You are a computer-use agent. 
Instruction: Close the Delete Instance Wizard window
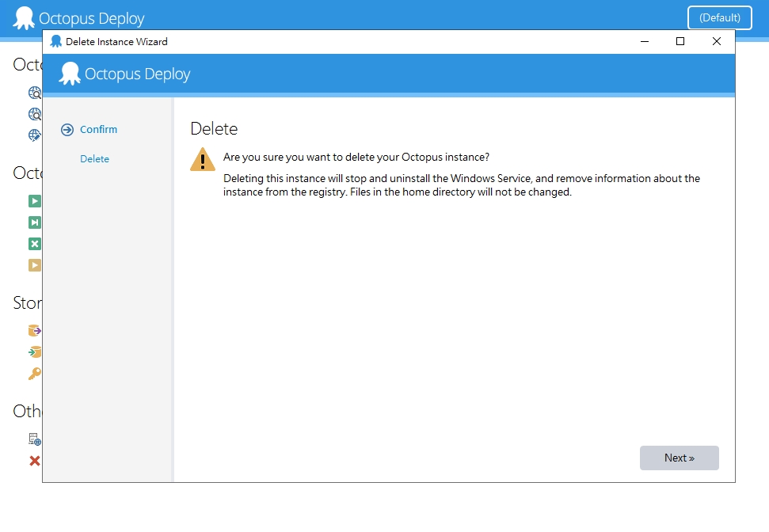click(x=717, y=42)
